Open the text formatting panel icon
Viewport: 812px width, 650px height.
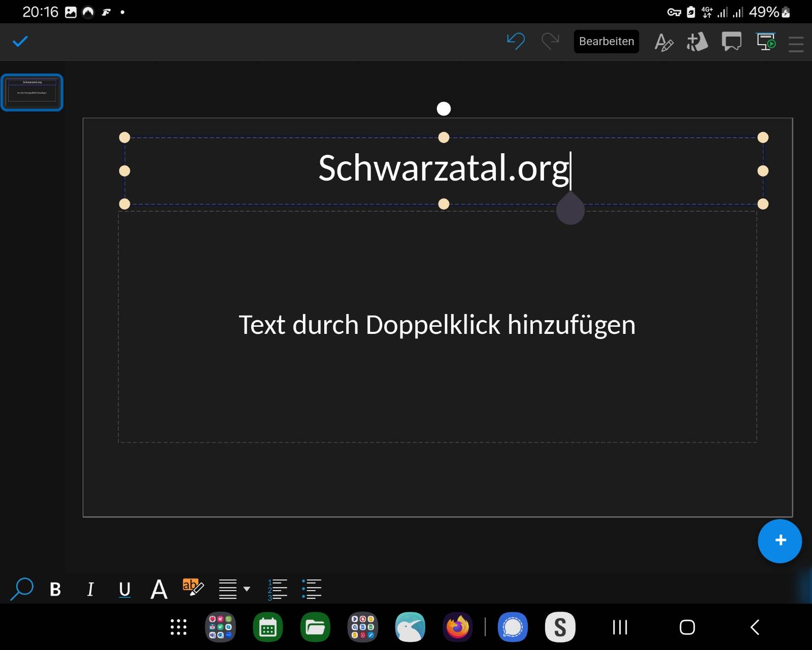tap(663, 42)
